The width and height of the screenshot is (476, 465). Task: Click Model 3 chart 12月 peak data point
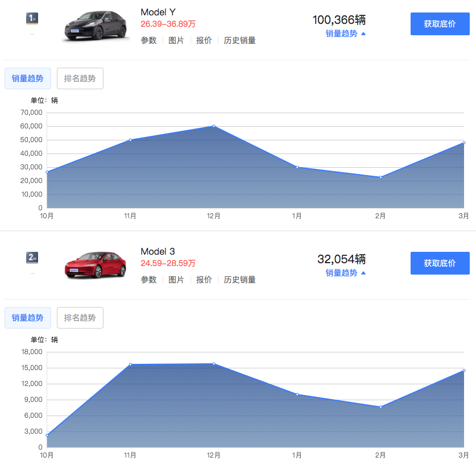(214, 364)
